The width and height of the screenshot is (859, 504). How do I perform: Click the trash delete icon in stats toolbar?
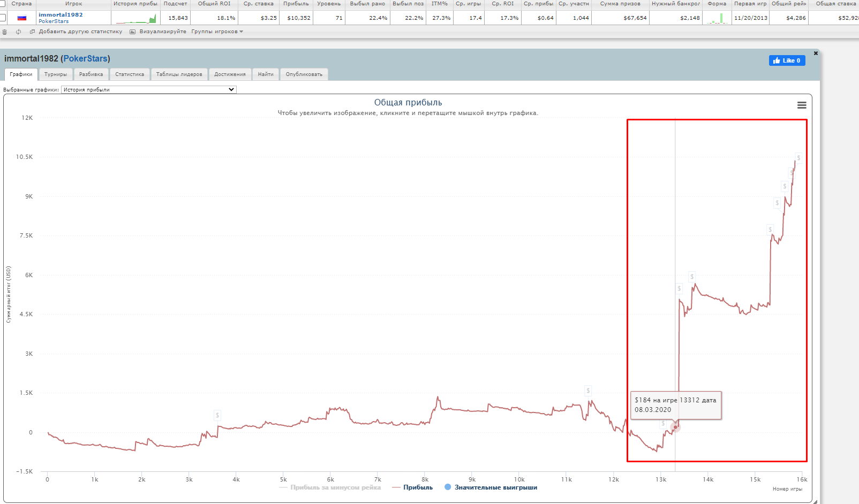[5, 32]
